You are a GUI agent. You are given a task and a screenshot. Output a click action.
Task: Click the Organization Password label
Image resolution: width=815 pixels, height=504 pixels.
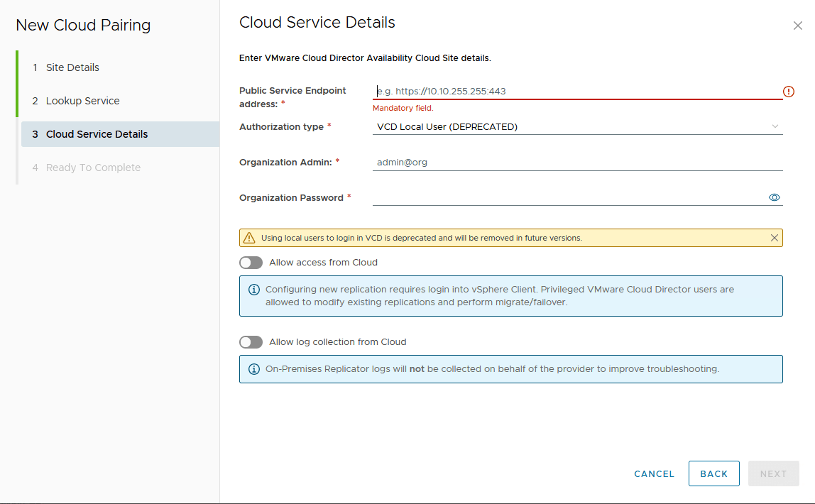coord(291,198)
